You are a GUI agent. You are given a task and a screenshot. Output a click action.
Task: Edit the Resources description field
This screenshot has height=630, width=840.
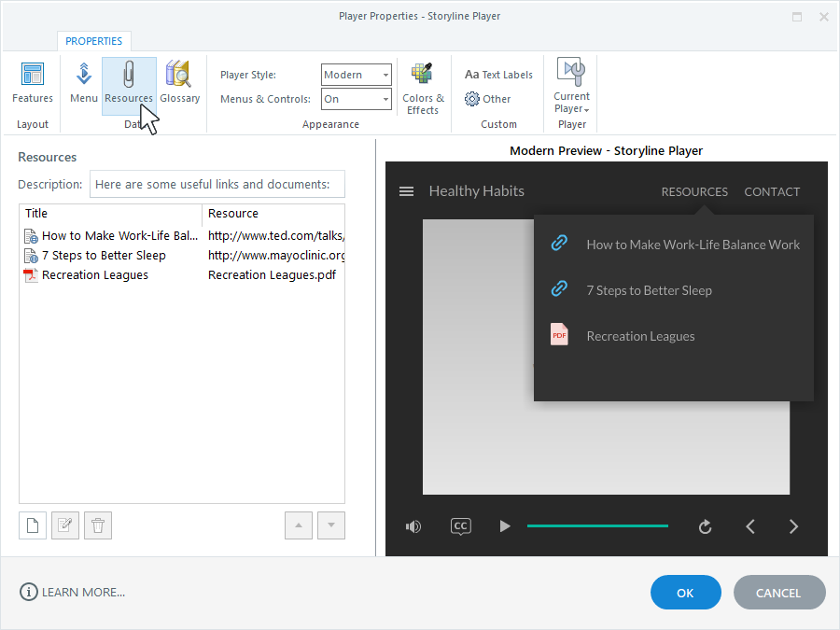[x=217, y=184]
